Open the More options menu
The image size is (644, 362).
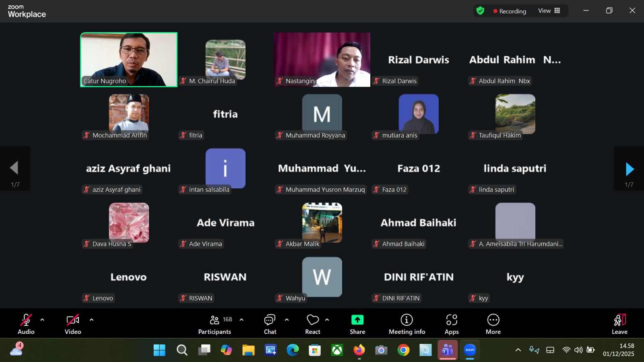click(x=493, y=324)
